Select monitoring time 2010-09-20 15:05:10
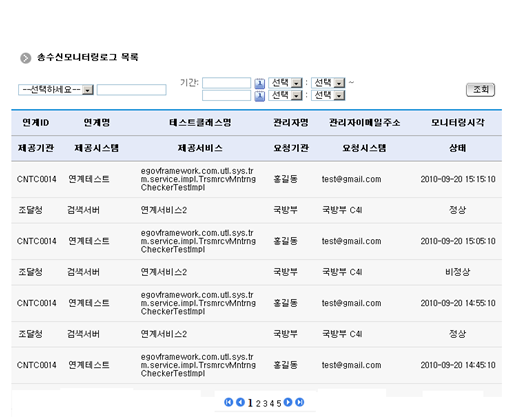519x420 pixels. (458, 241)
